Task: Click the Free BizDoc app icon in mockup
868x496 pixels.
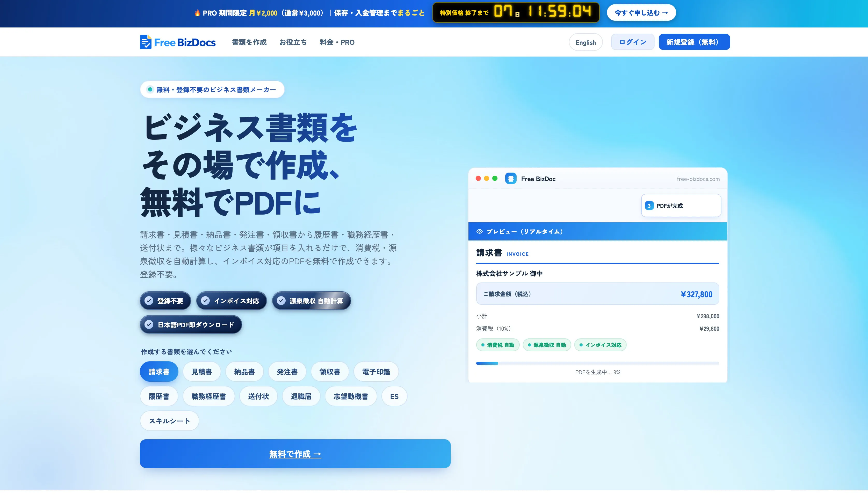Action: (511, 179)
